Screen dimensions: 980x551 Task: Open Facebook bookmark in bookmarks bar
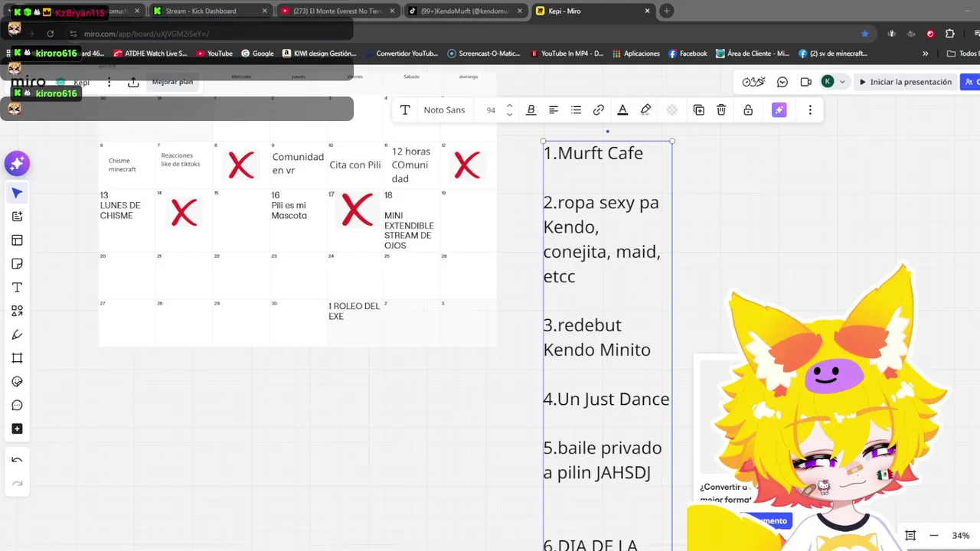(688, 54)
